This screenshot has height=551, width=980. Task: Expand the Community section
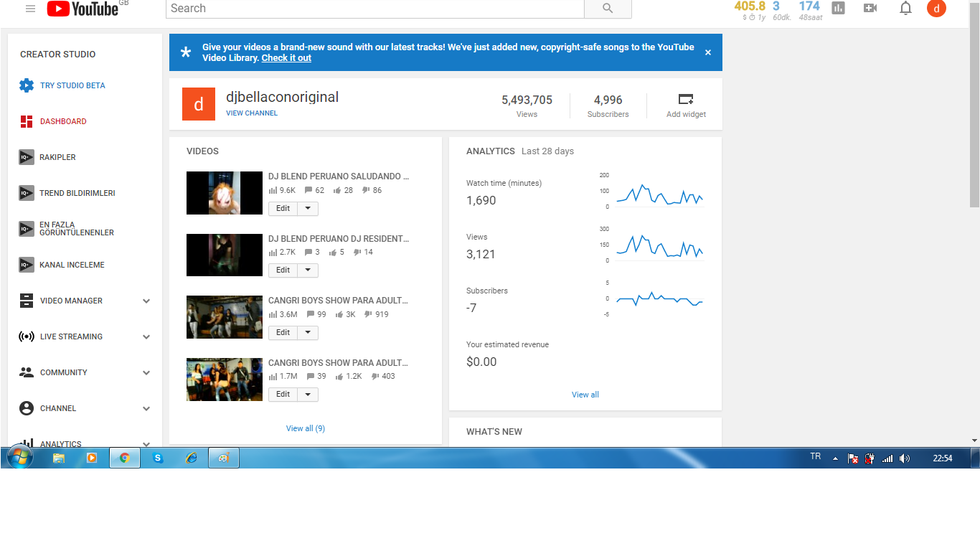[x=146, y=373]
